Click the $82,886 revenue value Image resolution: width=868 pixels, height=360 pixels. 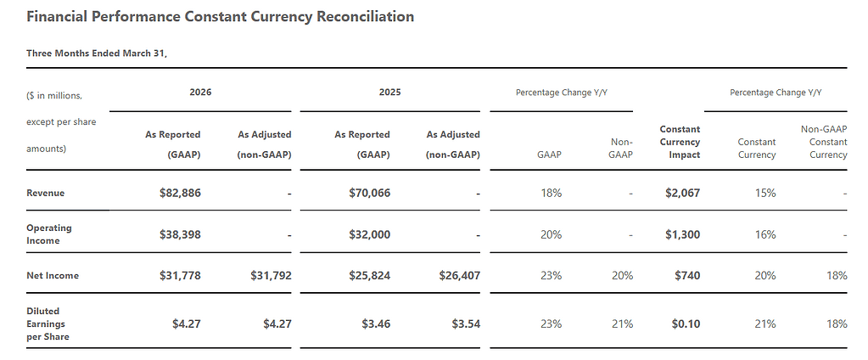pyautogui.click(x=180, y=193)
